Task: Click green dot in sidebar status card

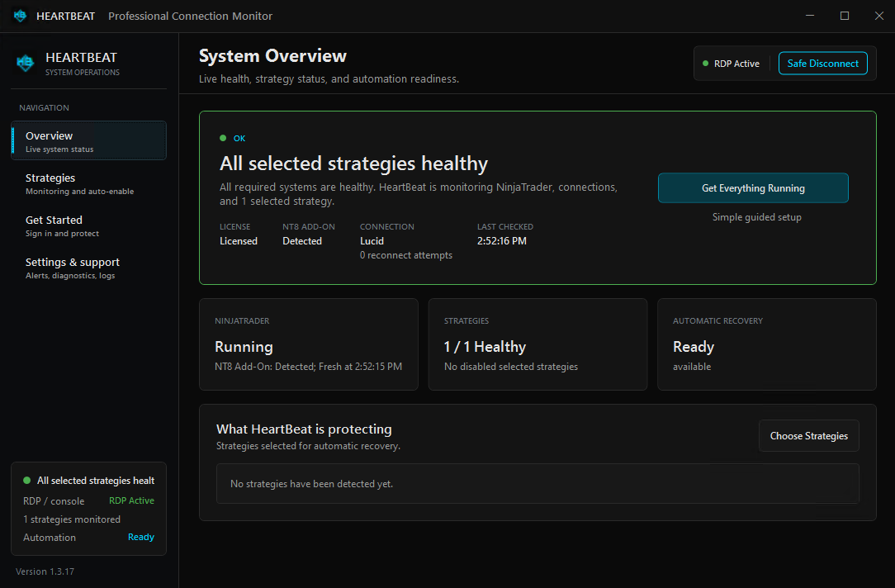Action: (26, 481)
